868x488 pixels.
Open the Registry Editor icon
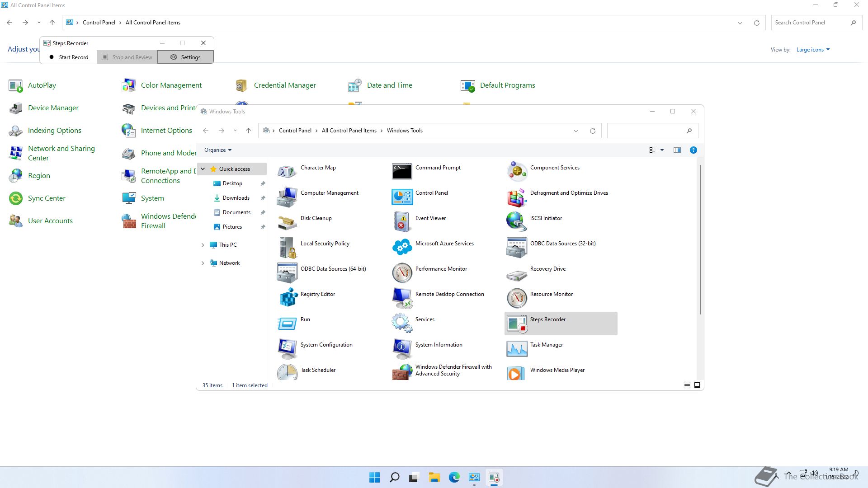tap(288, 297)
